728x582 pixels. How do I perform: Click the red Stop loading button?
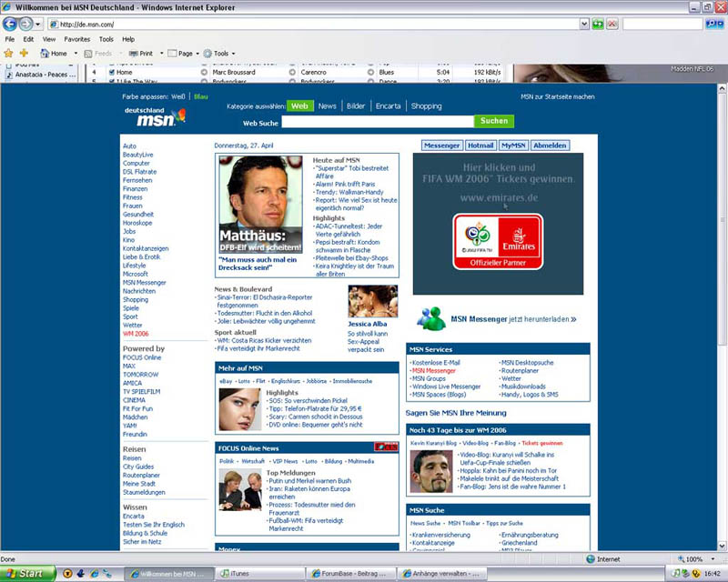click(612, 24)
